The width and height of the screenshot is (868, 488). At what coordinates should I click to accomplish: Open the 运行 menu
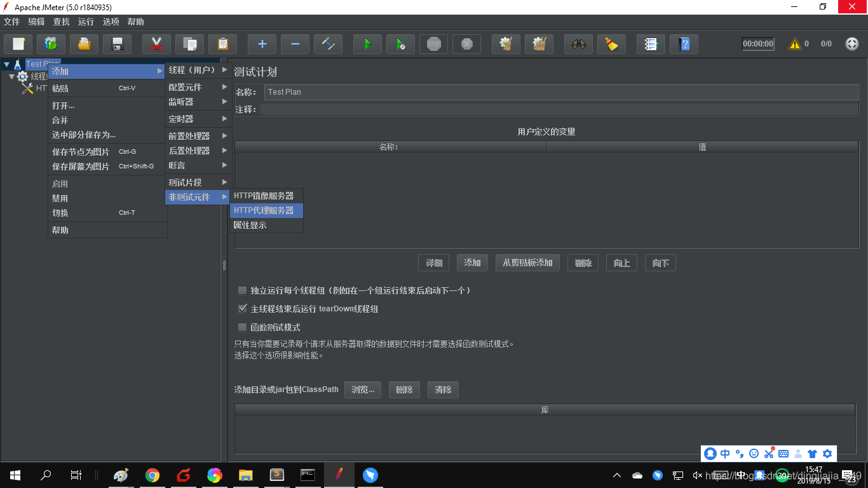pos(86,22)
